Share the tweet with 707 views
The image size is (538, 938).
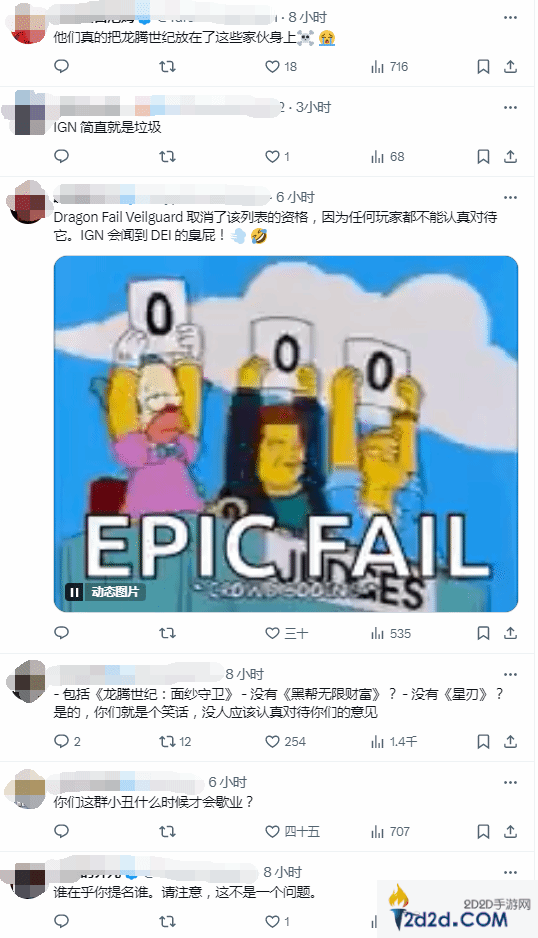tap(510, 832)
